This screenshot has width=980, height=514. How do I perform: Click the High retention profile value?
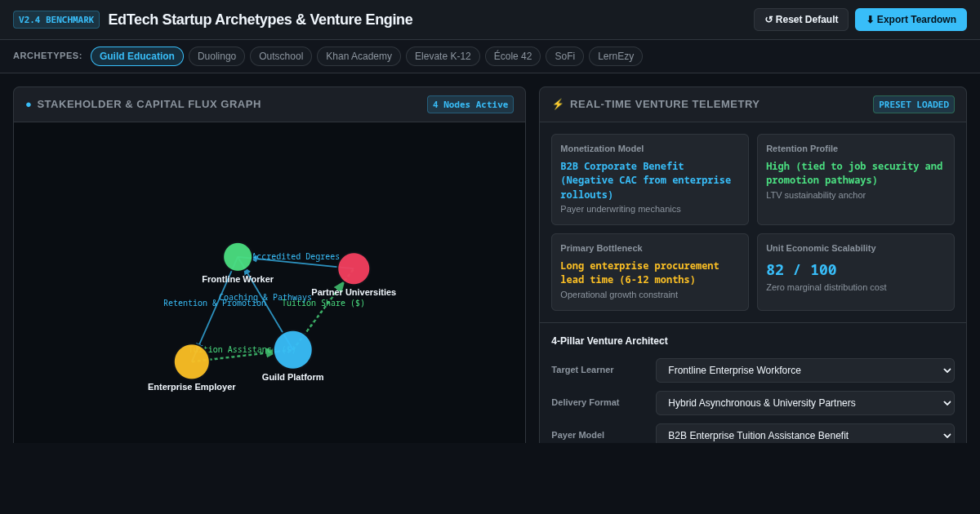(854, 173)
